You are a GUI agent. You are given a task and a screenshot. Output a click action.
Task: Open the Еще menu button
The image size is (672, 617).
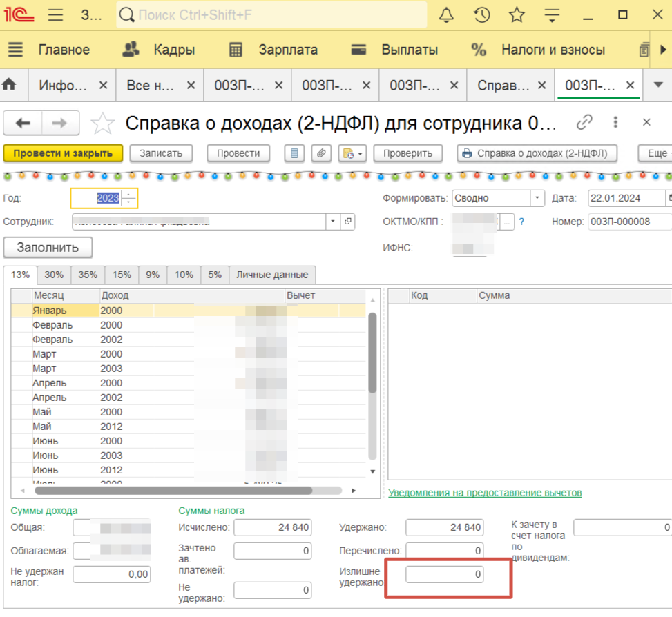pyautogui.click(x=655, y=153)
